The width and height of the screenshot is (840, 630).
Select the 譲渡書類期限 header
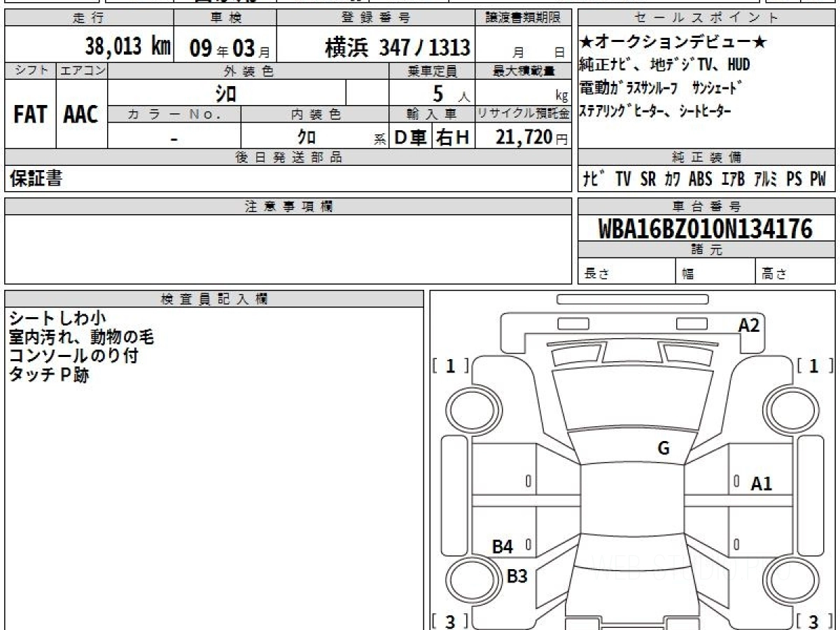pos(524,18)
